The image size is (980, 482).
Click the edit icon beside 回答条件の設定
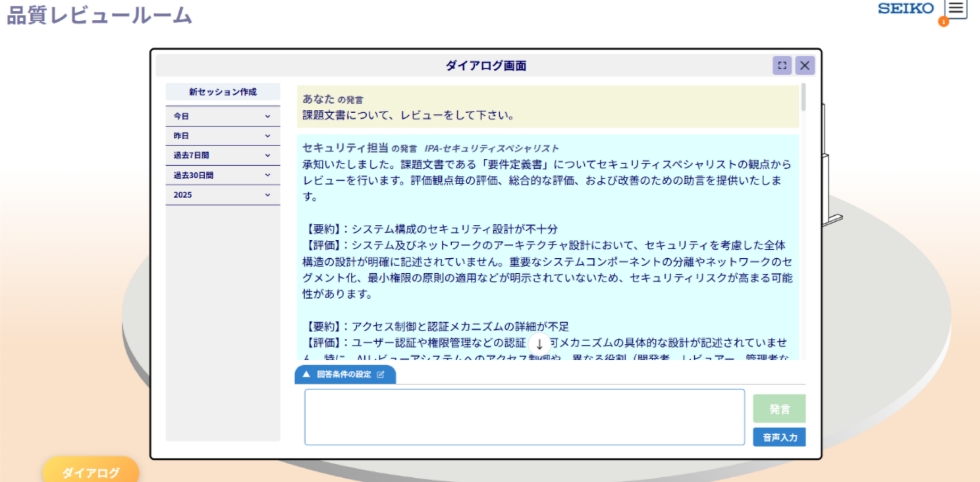tap(381, 375)
